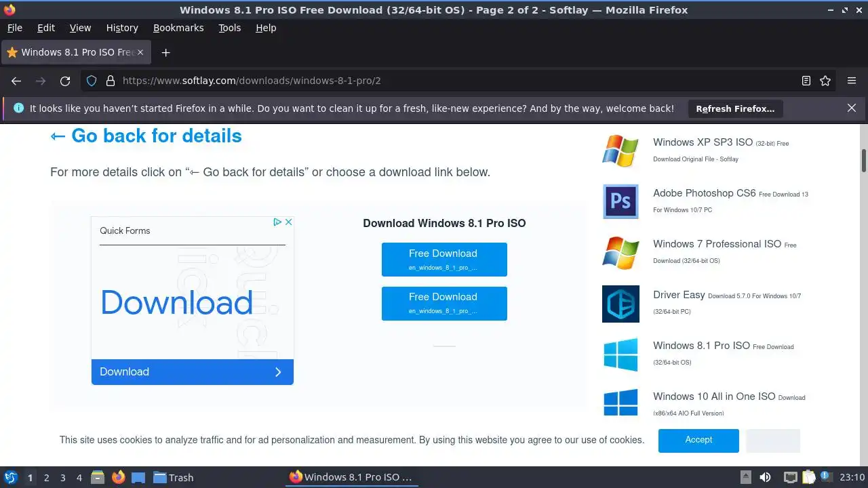The image size is (868, 488).
Task: Click the Refresh Firefox… button
Action: pyautogui.click(x=735, y=108)
